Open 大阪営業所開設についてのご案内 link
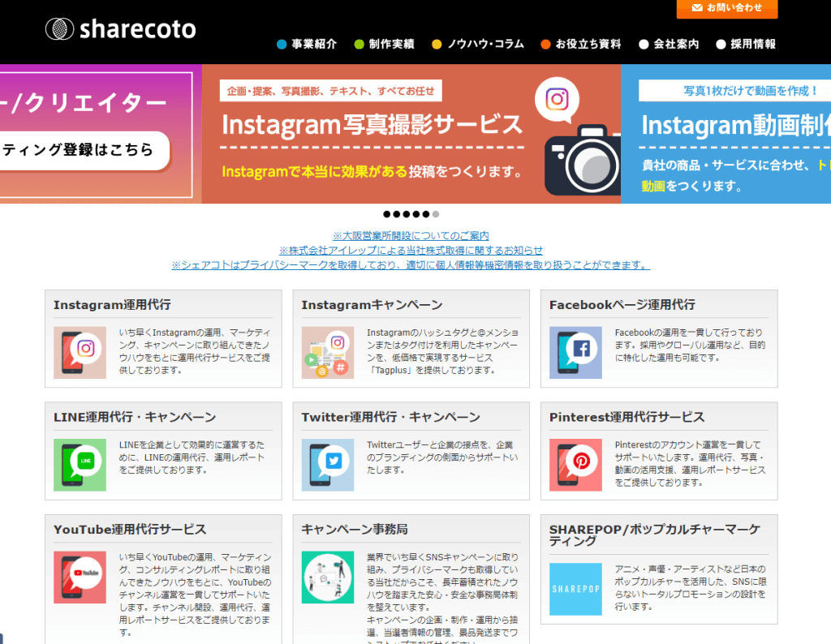831x644 pixels. [x=411, y=236]
